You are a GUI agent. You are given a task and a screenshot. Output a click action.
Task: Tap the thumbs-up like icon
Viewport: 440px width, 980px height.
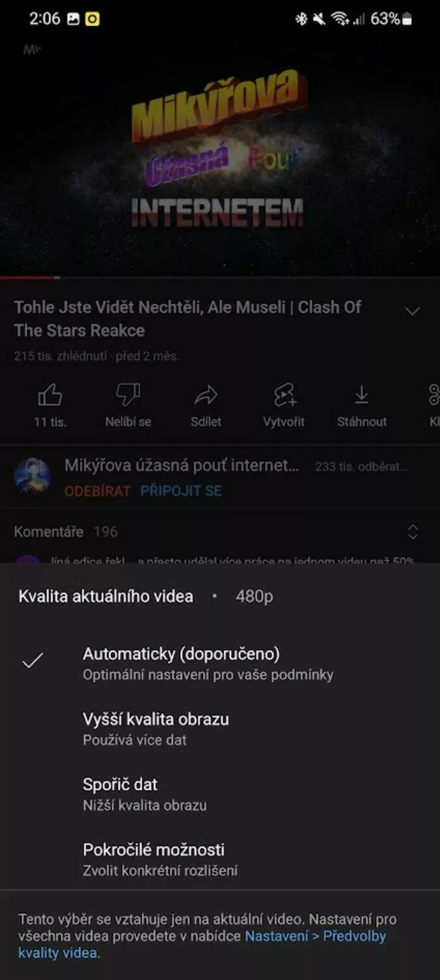[x=50, y=395]
